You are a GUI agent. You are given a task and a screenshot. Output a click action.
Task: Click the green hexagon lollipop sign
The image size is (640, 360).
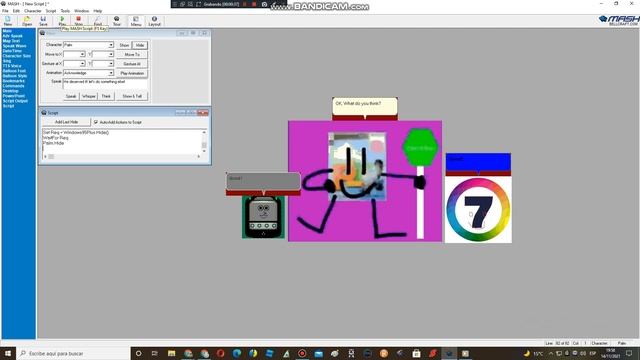tap(420, 147)
